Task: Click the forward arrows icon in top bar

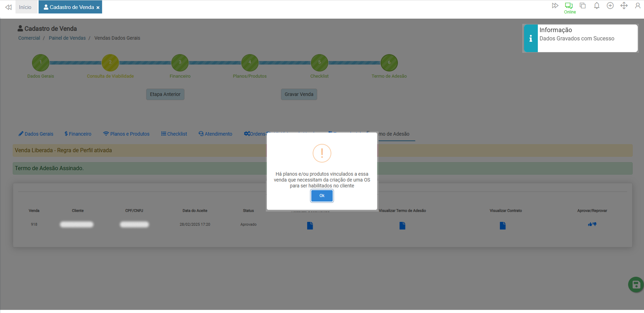Action: [555, 6]
